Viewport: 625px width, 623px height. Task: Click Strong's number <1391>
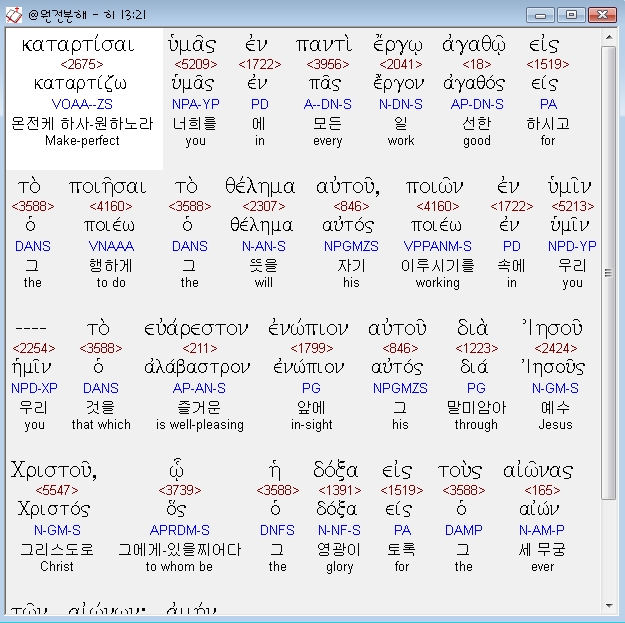coord(340,490)
